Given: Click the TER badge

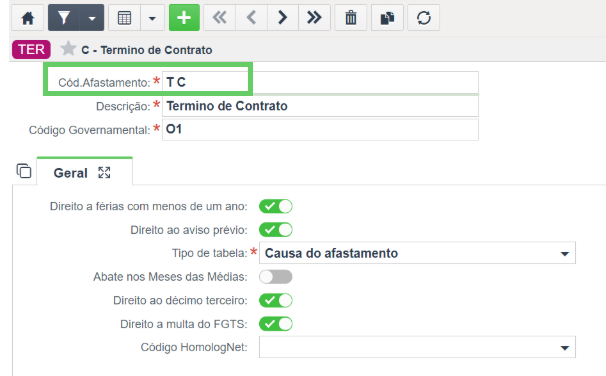Looking at the screenshot, I should 31,49.
